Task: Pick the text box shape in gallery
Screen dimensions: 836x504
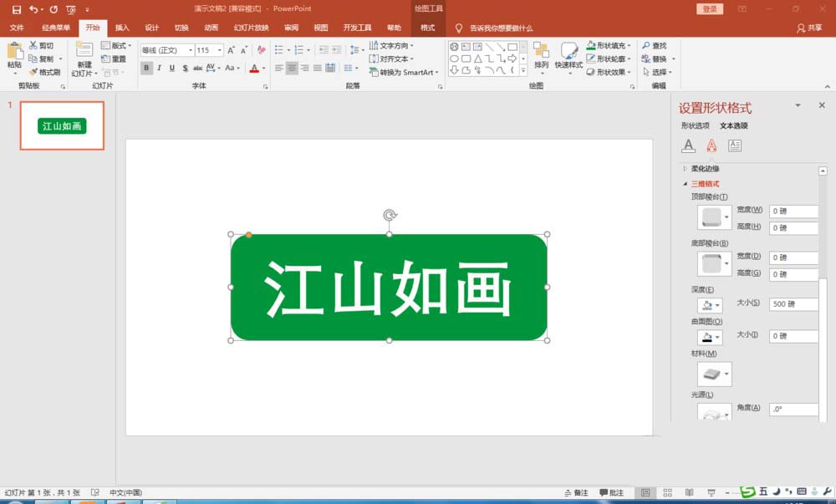Action: (466, 46)
